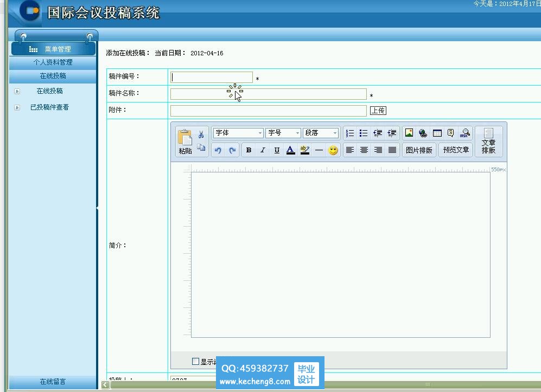The height and width of the screenshot is (392, 541).
Task: Apply numbered list formatting
Action: click(350, 133)
